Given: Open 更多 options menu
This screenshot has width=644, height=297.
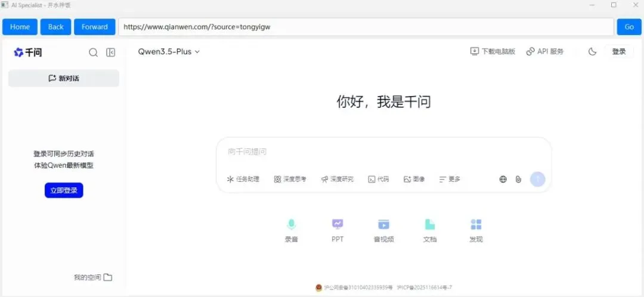Looking at the screenshot, I should point(450,179).
